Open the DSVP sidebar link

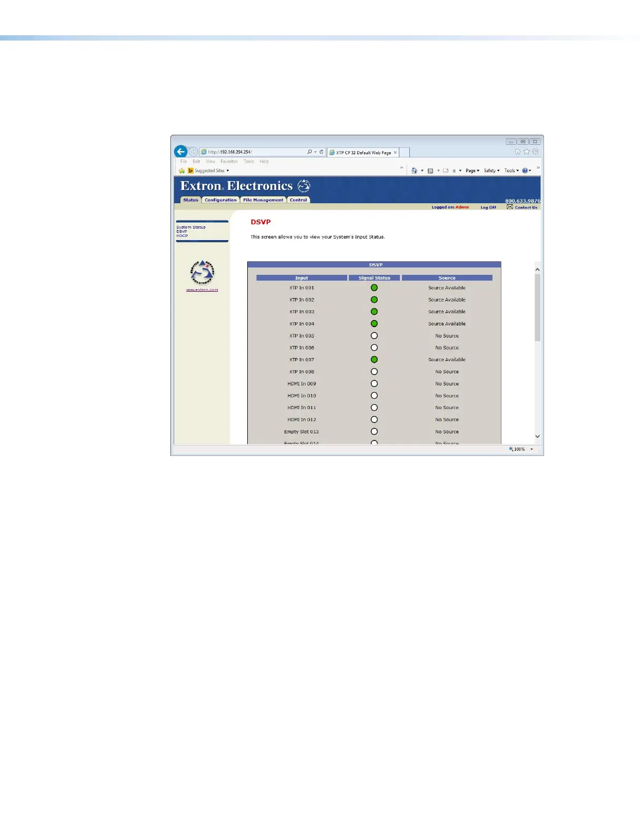coord(182,231)
